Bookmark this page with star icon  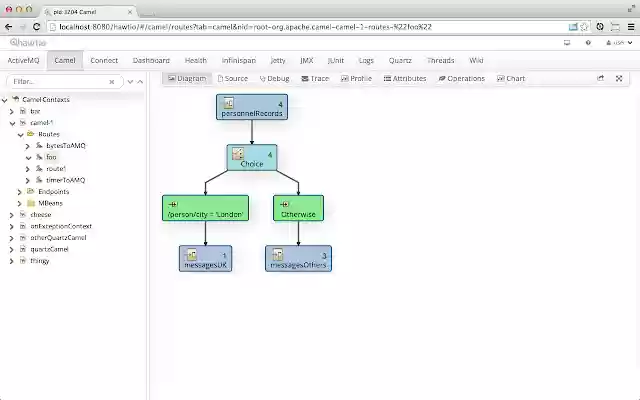coord(584,27)
